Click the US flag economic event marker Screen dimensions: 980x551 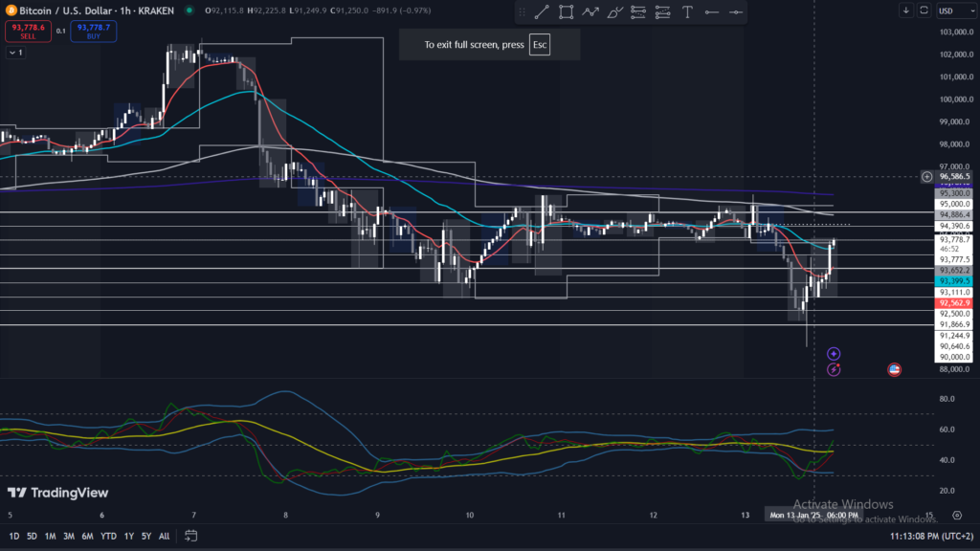click(894, 369)
